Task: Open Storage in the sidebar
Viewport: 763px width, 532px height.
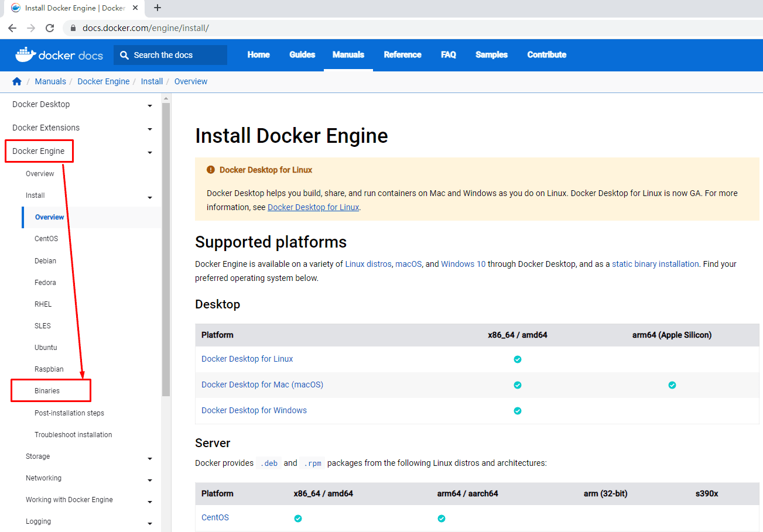Action: click(37, 456)
